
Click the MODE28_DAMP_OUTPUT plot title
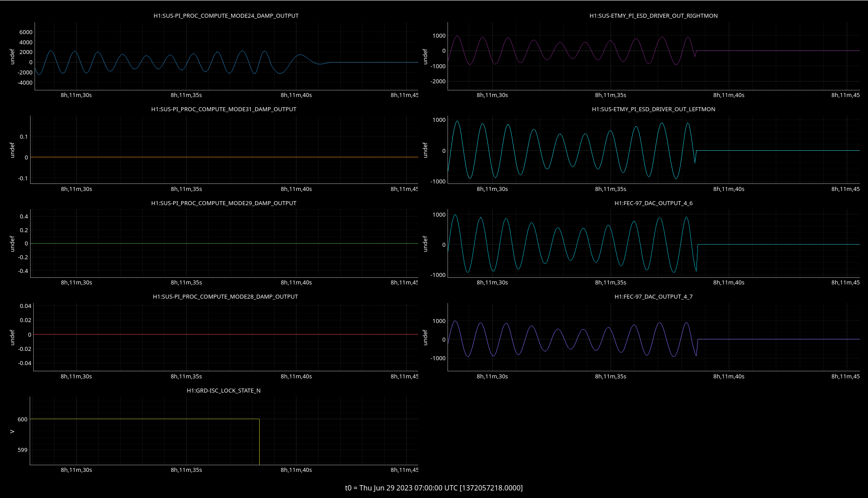[x=225, y=296]
